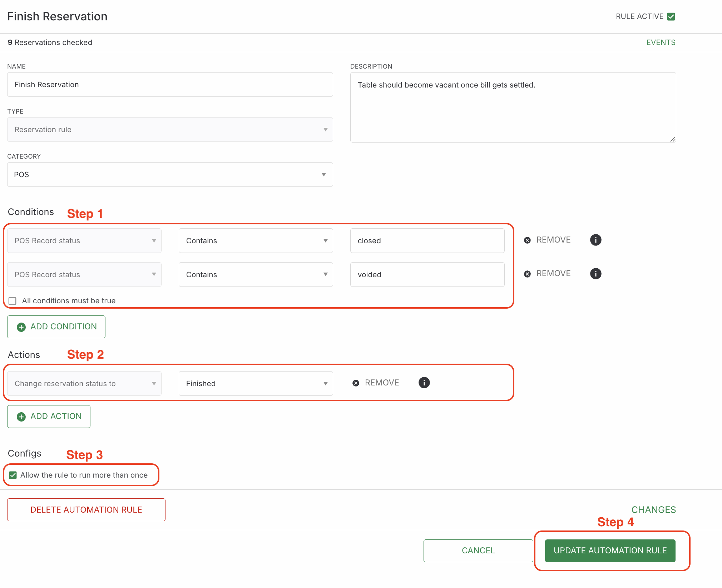
Task: Click the Name input field
Action: click(170, 85)
